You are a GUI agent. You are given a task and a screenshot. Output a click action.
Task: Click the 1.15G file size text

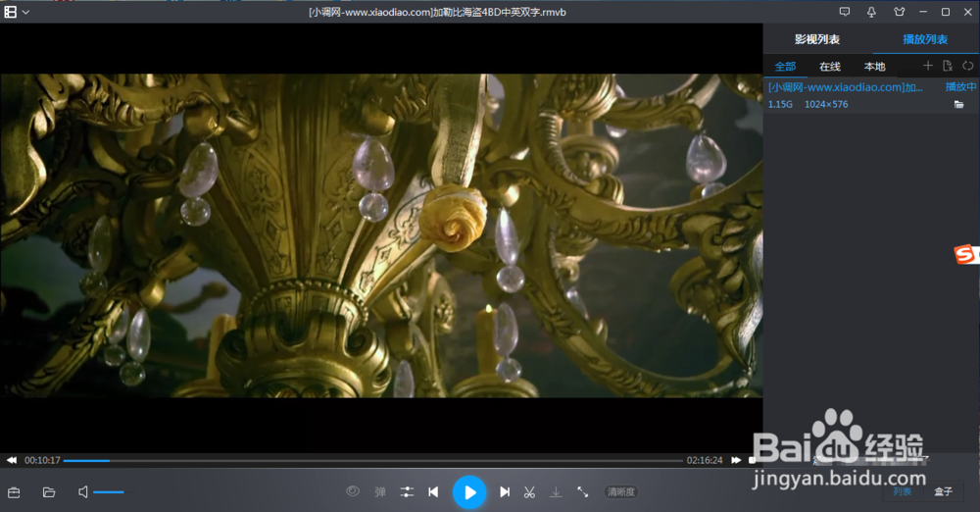(780, 105)
